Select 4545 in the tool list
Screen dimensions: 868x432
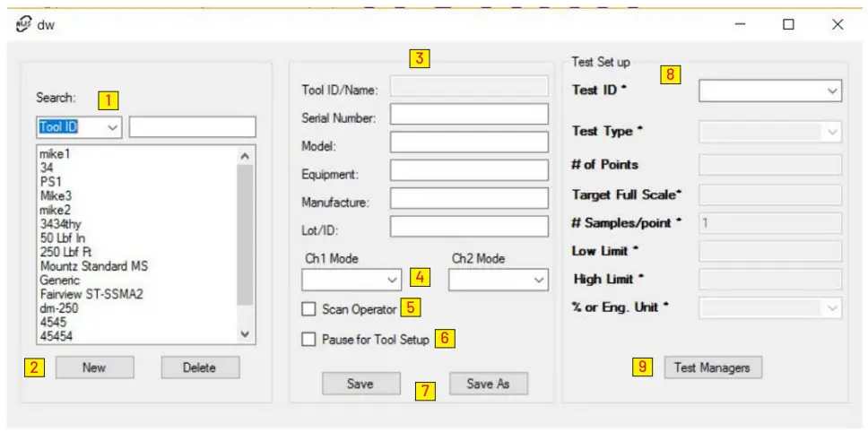coord(53,322)
